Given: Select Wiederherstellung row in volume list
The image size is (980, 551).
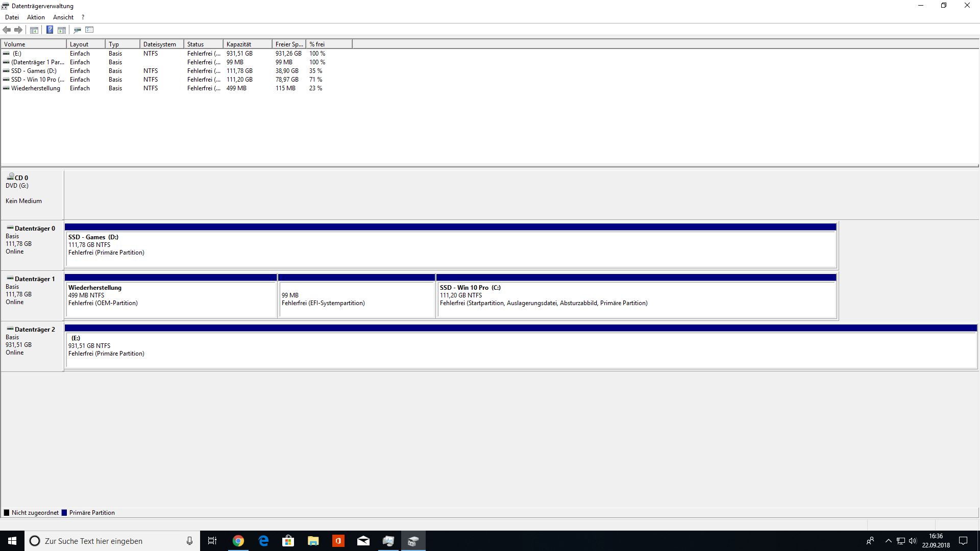Looking at the screenshot, I should point(35,88).
